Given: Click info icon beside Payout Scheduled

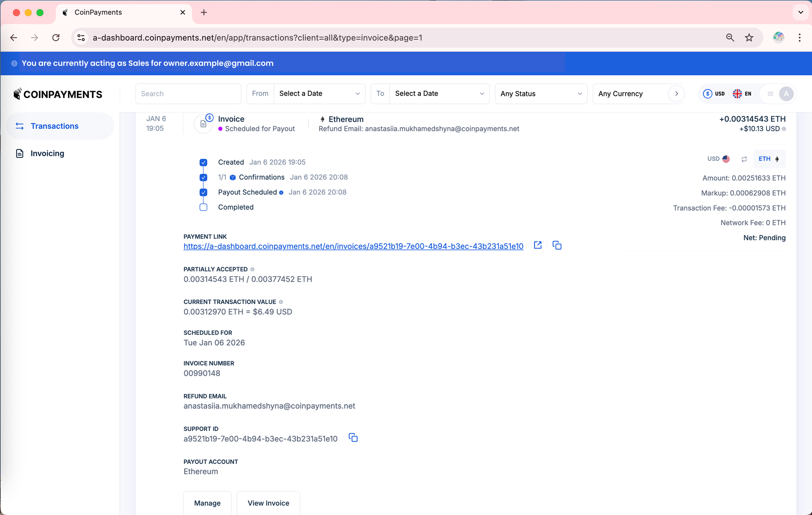Looking at the screenshot, I should (281, 192).
